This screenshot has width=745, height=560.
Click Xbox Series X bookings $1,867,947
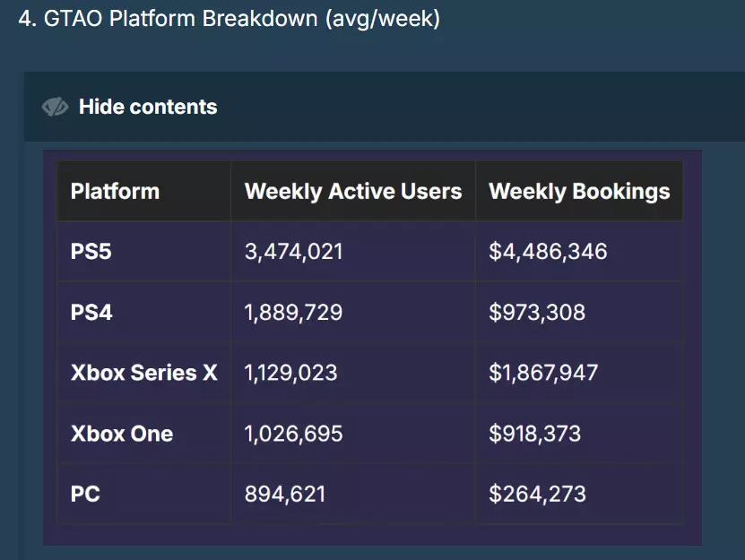(543, 373)
